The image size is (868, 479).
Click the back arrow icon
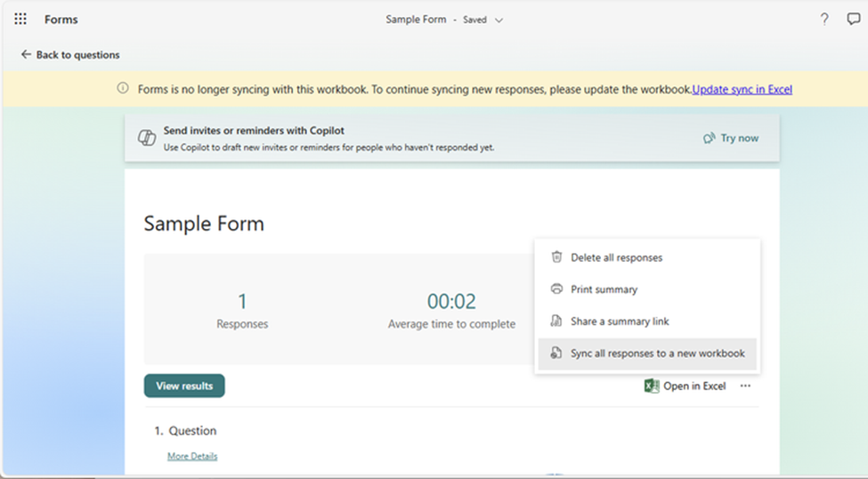26,54
